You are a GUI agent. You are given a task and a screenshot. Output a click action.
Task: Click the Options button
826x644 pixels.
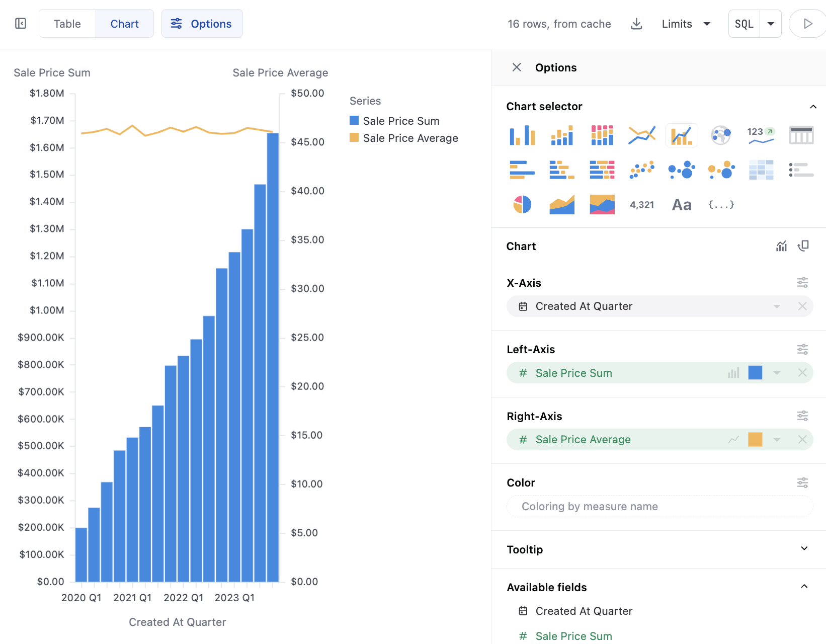202,24
